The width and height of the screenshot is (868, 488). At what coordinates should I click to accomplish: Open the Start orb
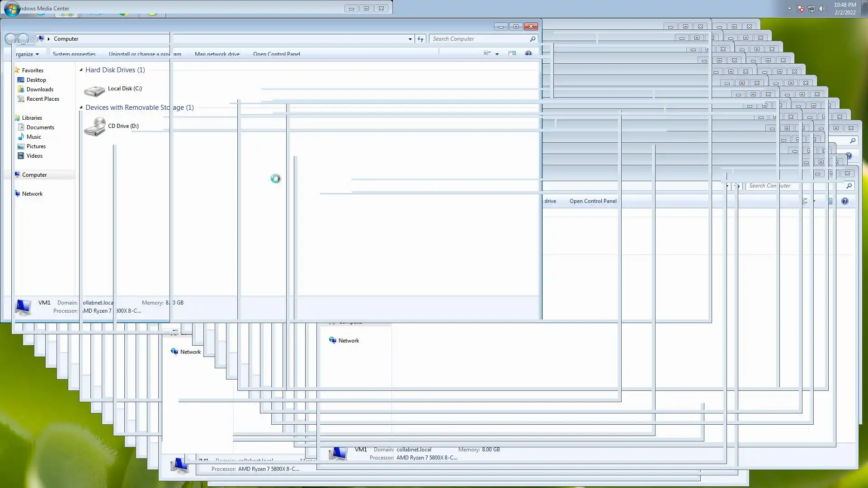pos(12,9)
